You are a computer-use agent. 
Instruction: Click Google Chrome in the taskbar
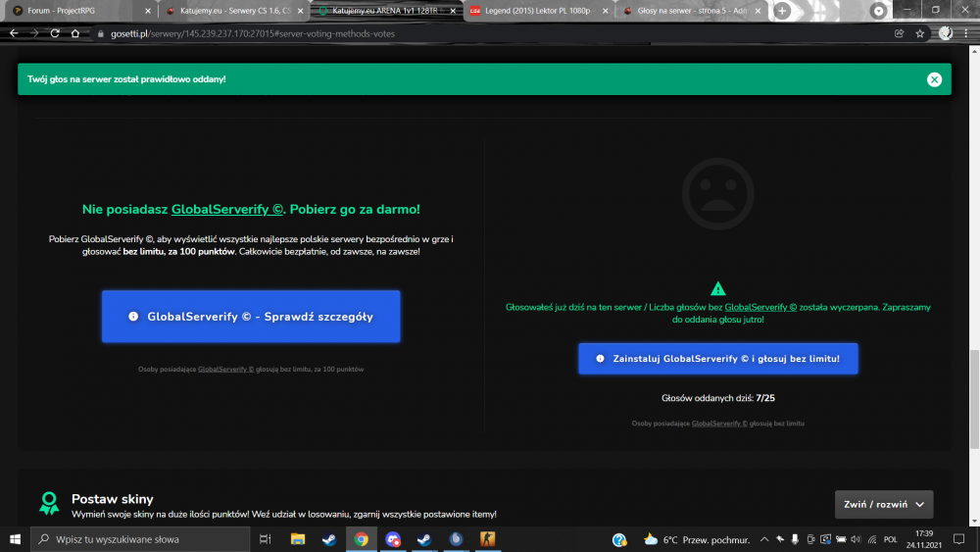coord(362,539)
